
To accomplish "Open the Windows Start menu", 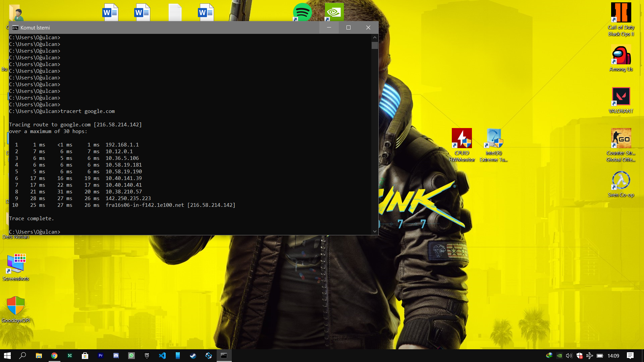I will click(7, 356).
